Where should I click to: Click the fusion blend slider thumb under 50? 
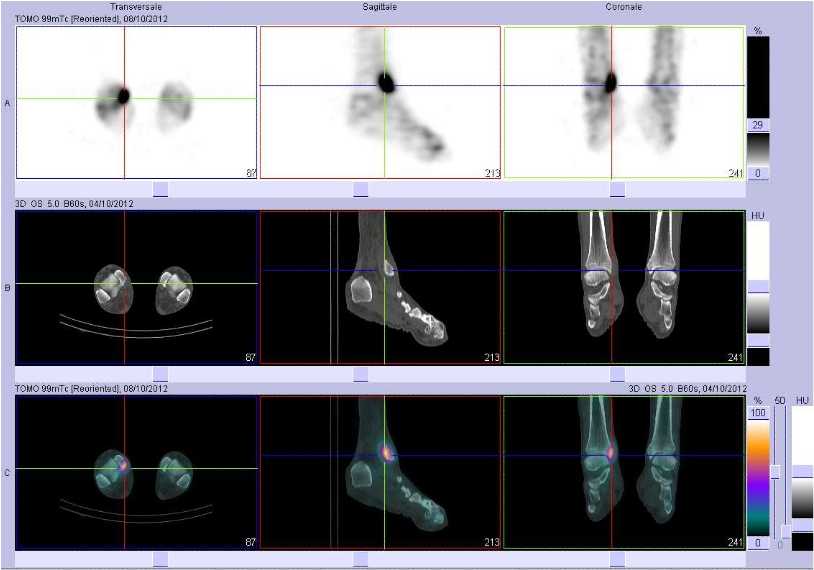(776, 472)
